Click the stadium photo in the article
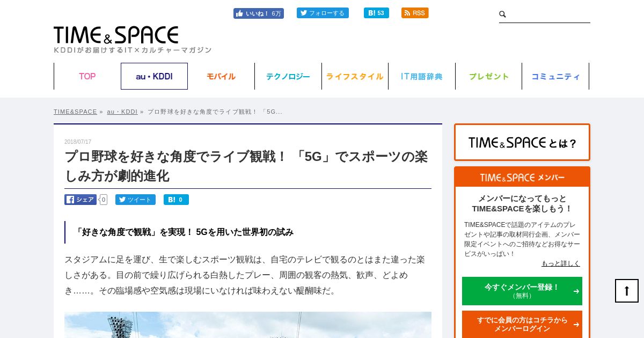Screen dimensions: 644x338 click(248, 325)
